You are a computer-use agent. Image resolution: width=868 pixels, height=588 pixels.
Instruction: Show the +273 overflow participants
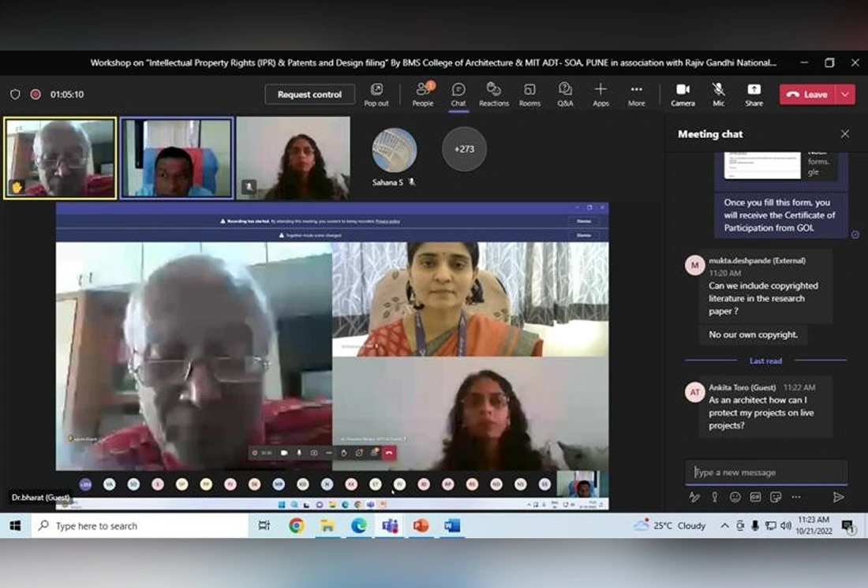pyautogui.click(x=464, y=149)
